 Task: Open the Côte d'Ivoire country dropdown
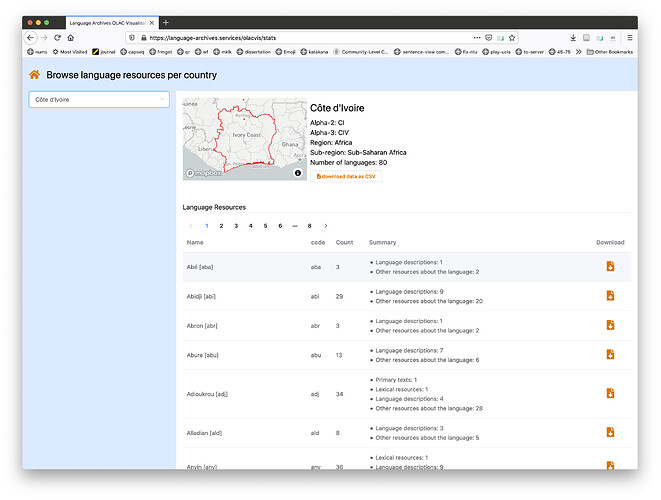[99, 99]
